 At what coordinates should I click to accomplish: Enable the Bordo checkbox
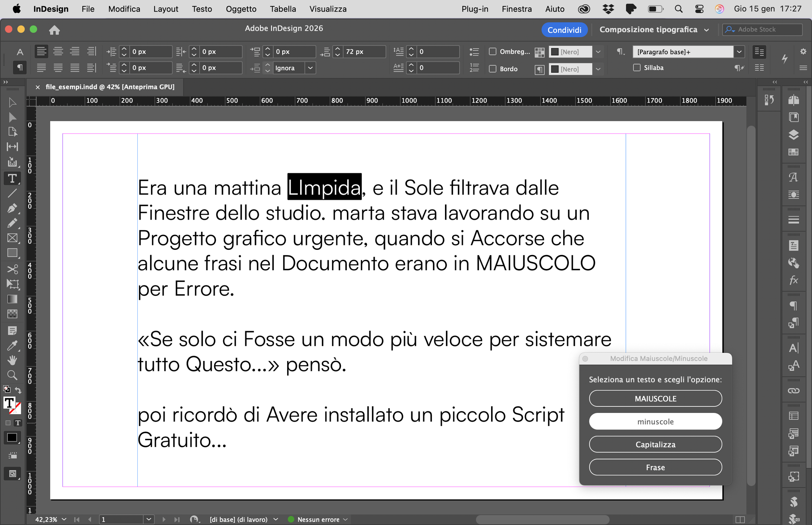tap(492, 69)
